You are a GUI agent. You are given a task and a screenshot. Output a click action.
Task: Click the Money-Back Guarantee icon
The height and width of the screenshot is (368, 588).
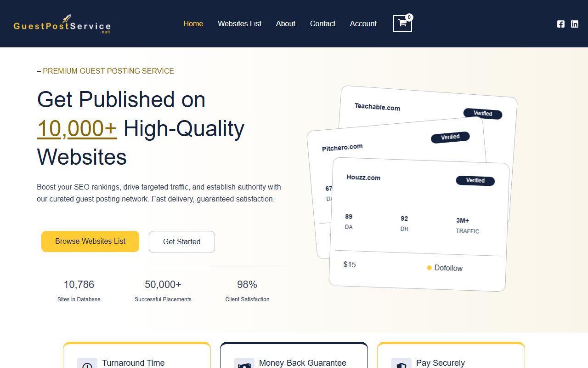click(x=244, y=364)
